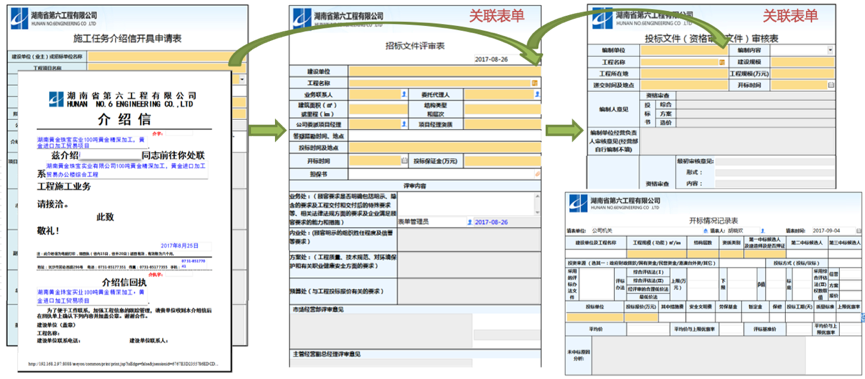Viewport: 865px width, 379px height.
Task: Click the 投标保证金(万元) input field
Action: pos(503,161)
